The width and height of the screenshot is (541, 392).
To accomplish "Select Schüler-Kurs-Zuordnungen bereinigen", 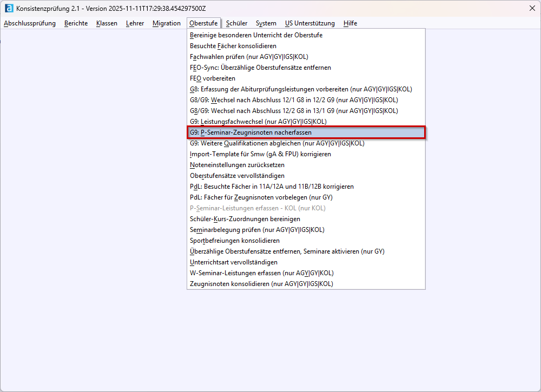I will [245, 219].
